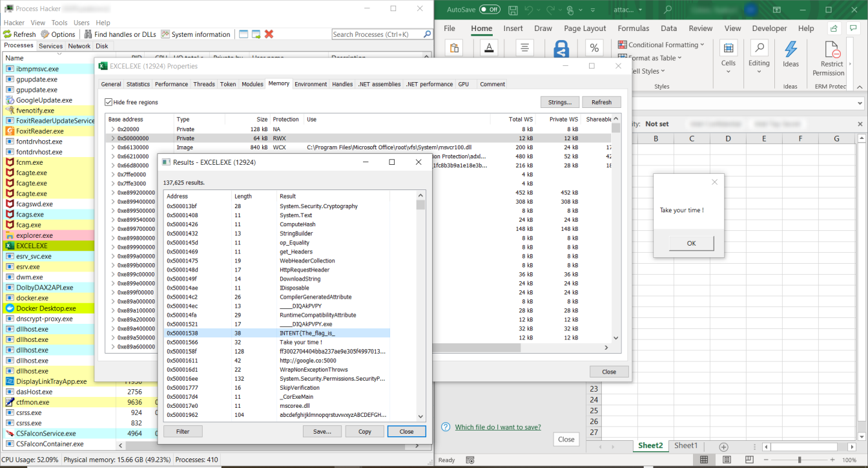The height and width of the screenshot is (468, 868).
Task: Switch to the Modules tab
Action: (252, 84)
